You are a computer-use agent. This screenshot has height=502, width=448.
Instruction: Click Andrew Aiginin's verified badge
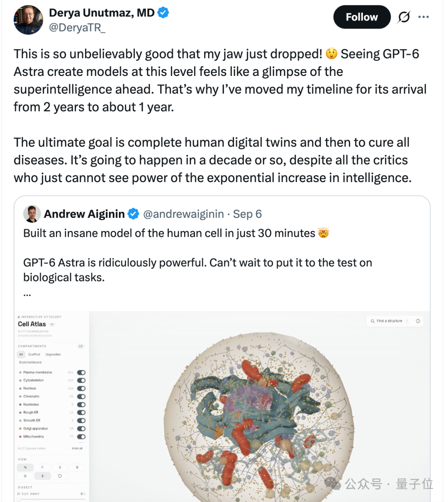click(x=133, y=214)
